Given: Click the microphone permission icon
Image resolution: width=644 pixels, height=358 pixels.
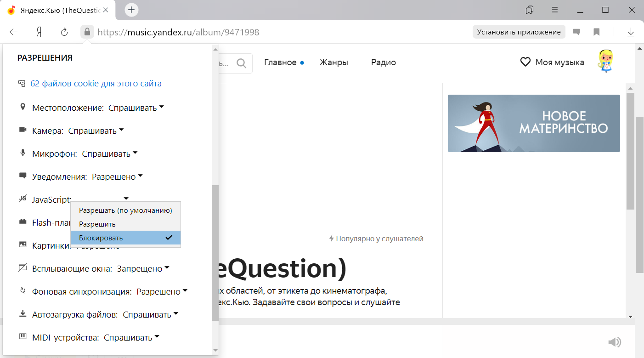Looking at the screenshot, I should tap(23, 153).
